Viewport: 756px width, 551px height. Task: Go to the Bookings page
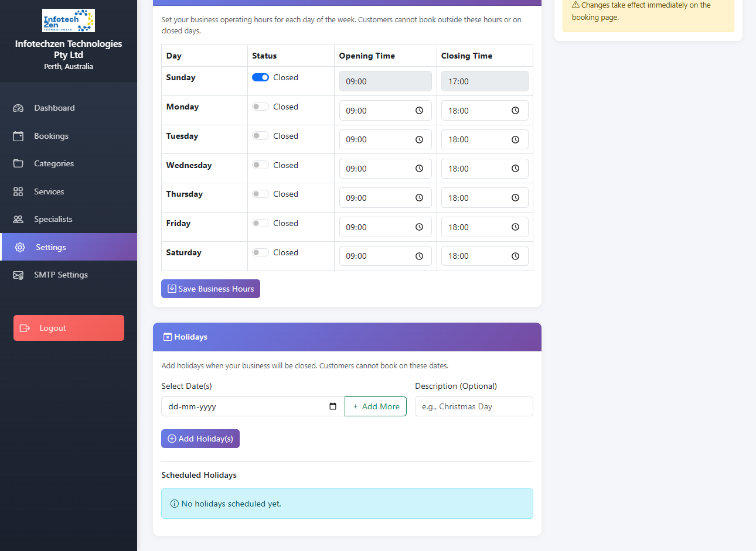pyautogui.click(x=51, y=136)
